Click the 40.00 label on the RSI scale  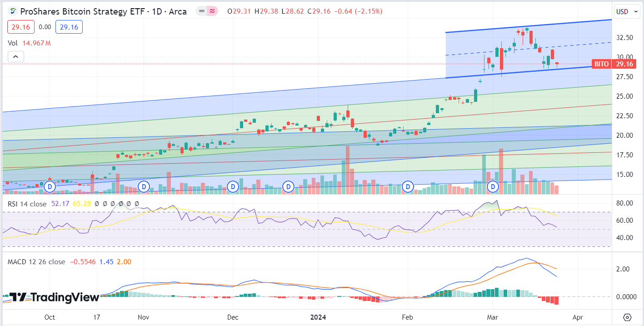tap(625, 238)
